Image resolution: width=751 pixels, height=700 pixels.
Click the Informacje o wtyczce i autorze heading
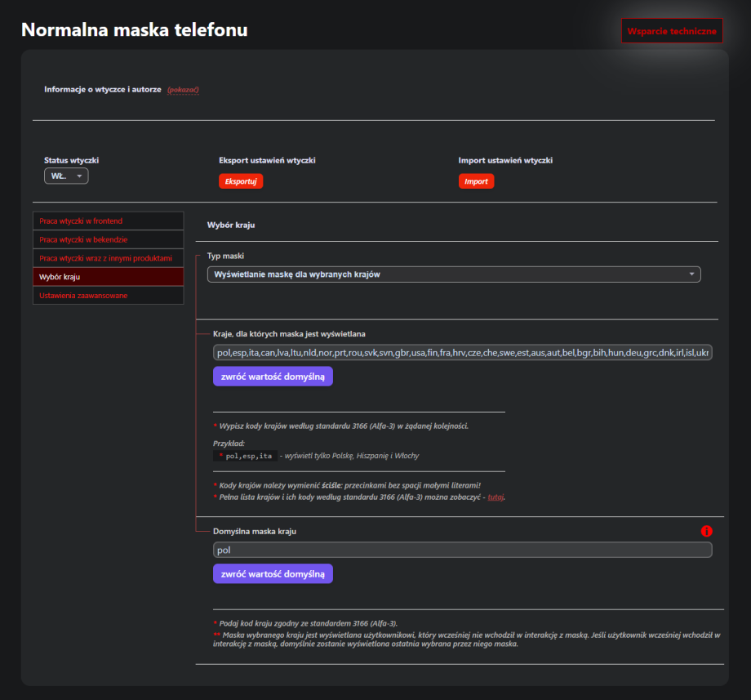103,89
